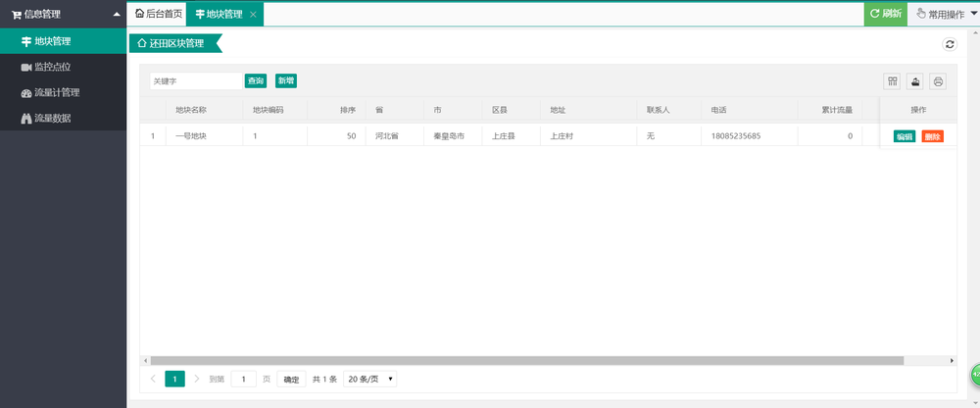
Task: Click 删除 for 一号地块 row
Action: (x=933, y=136)
